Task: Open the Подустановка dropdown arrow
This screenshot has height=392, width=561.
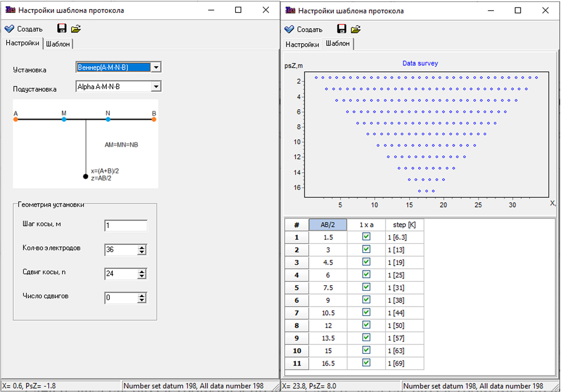Action: [156, 87]
